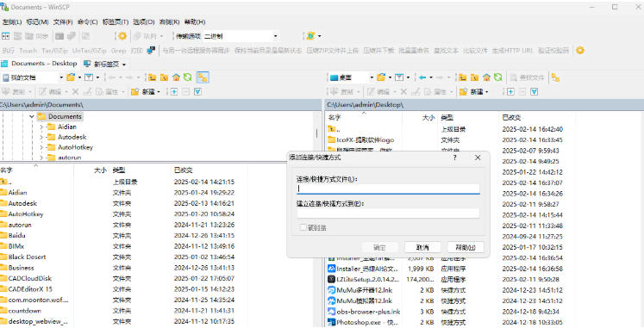Viewport: 644px width, 328px height.
Task: Click gear icon at end of custom commands
Action: [x=579, y=51]
